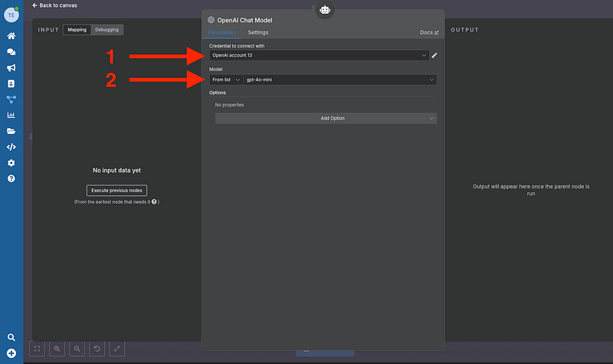This screenshot has height=364, width=613.
Task: Click the code brackets sidebar icon
Action: click(x=11, y=146)
